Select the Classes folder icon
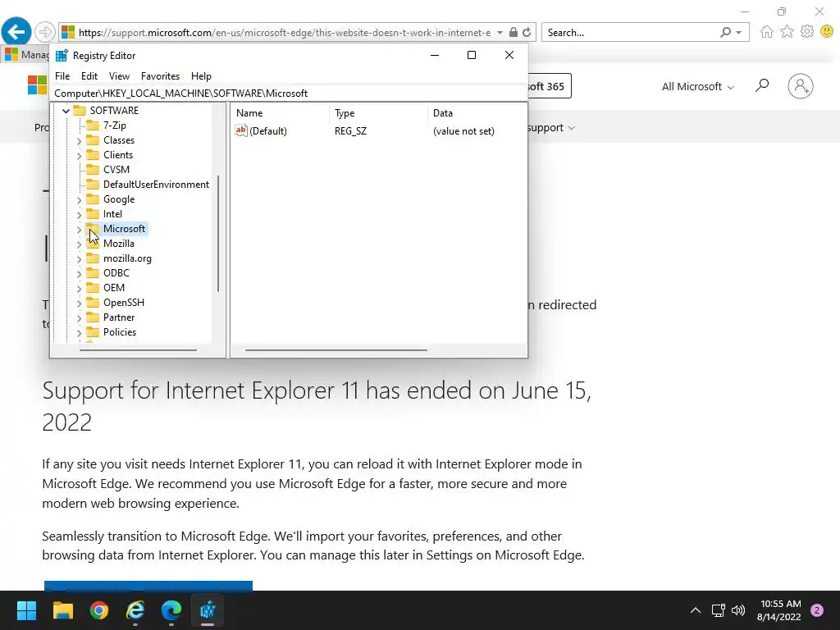Viewport: 840px width, 630px height. tap(94, 140)
